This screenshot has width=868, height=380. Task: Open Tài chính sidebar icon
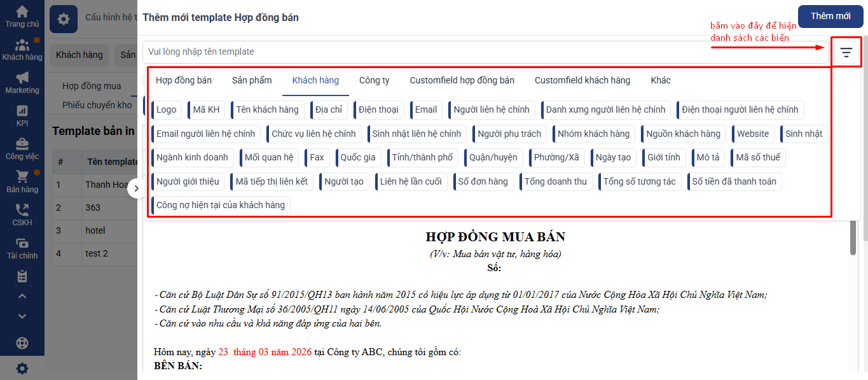(22, 243)
